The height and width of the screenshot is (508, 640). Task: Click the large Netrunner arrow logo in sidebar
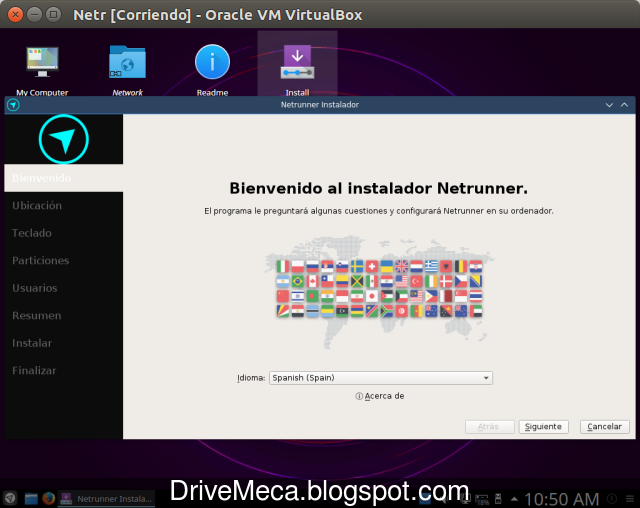coord(64,139)
